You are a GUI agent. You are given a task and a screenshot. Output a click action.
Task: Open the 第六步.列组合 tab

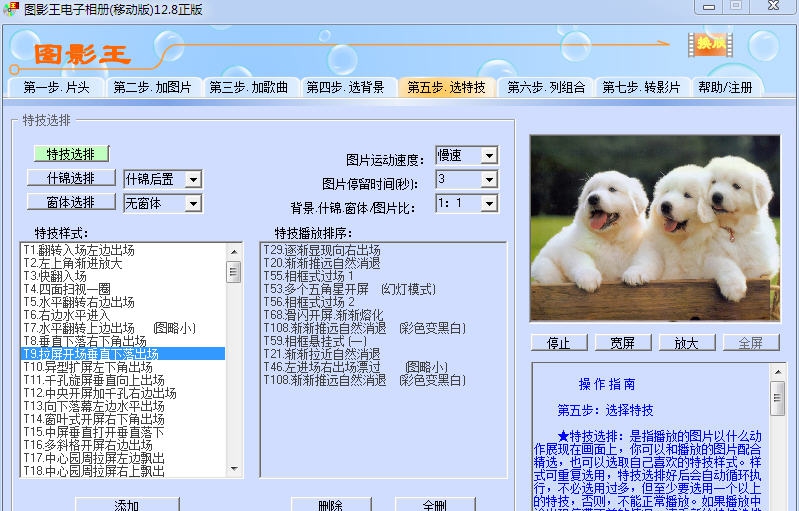click(x=544, y=87)
